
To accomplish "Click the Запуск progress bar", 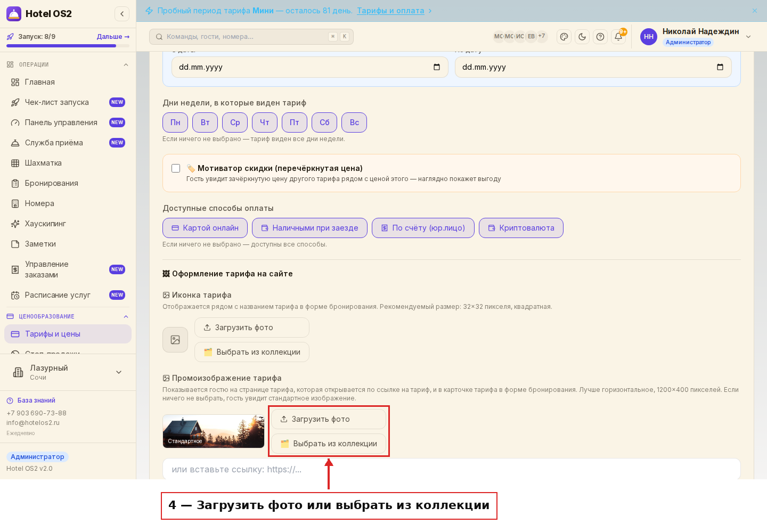I will tap(68, 46).
